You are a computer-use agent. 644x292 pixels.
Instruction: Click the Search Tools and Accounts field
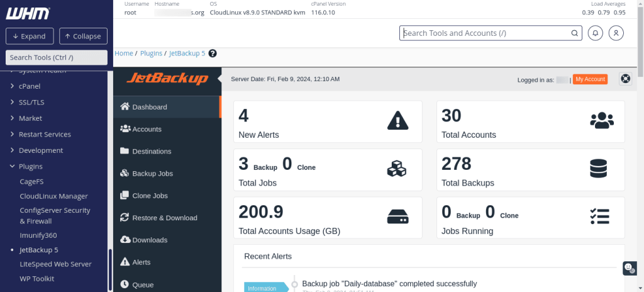[486, 33]
